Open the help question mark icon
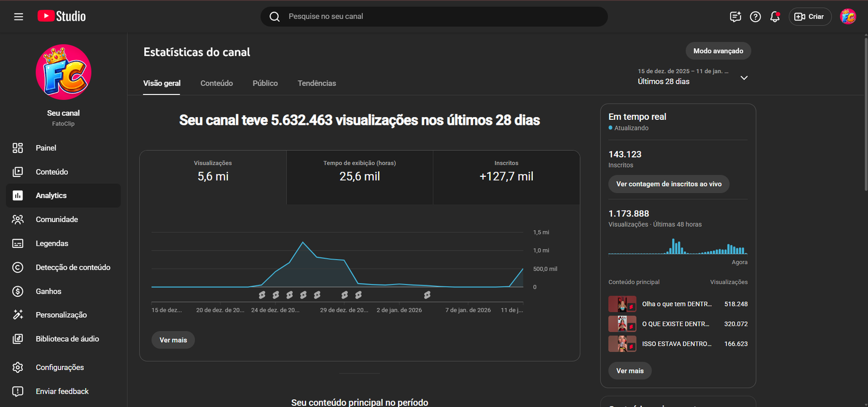Viewport: 868px width, 407px height. [755, 17]
